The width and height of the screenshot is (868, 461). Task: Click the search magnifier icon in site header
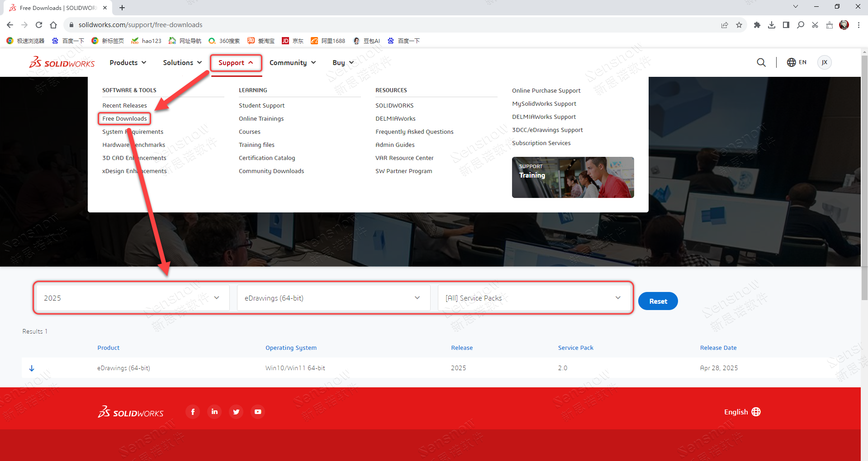click(761, 62)
